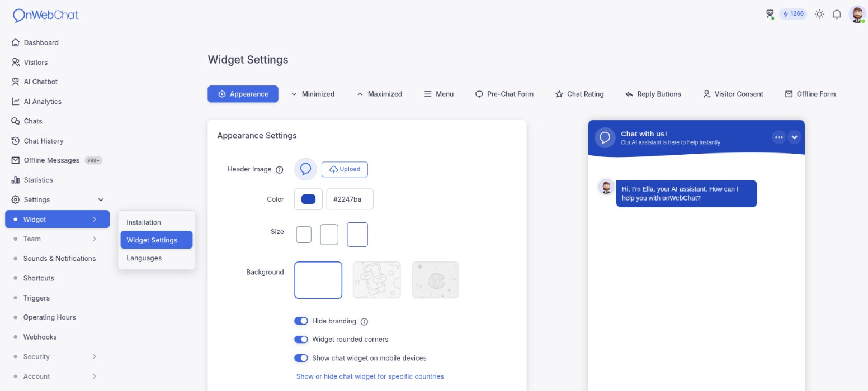Viewport: 868px width, 391px height.
Task: Click the robot status icon in top bar
Action: (x=770, y=14)
